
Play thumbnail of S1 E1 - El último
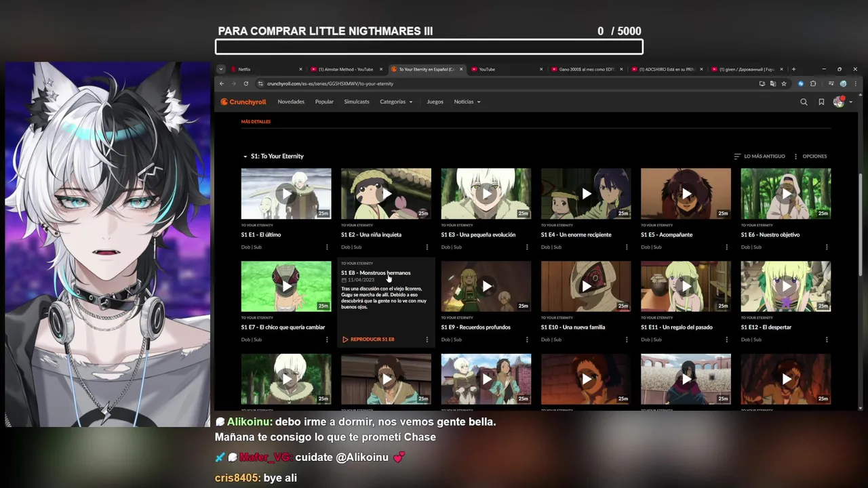286,194
